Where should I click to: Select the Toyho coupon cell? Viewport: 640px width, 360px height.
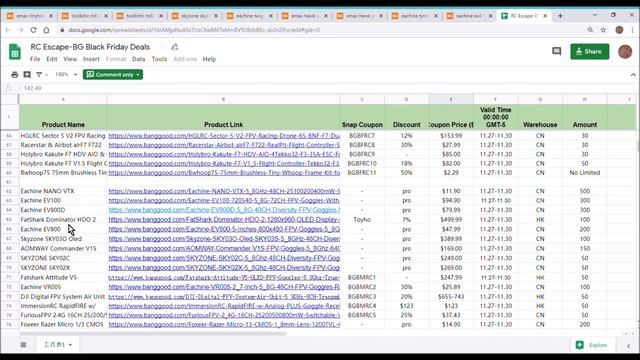pos(362,220)
